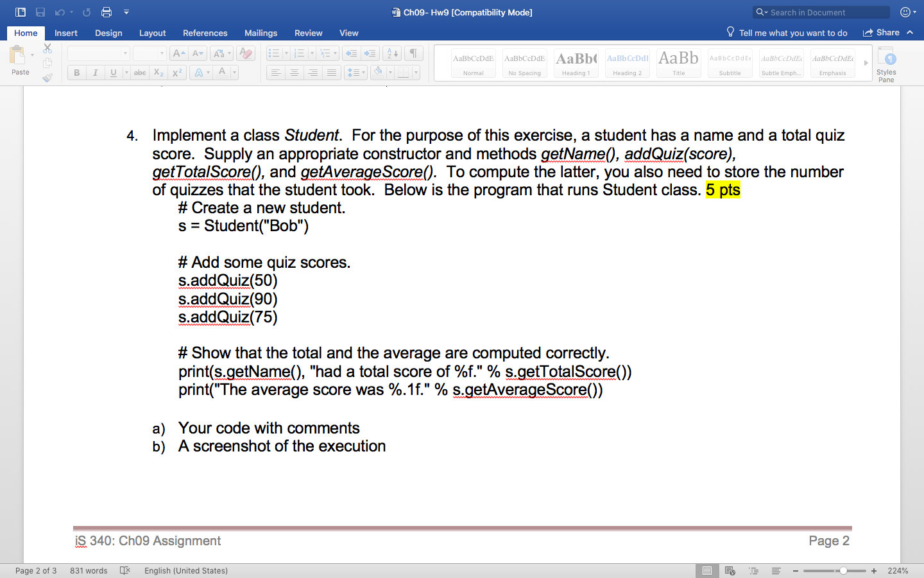Click the Increase Indent icon

click(x=370, y=53)
